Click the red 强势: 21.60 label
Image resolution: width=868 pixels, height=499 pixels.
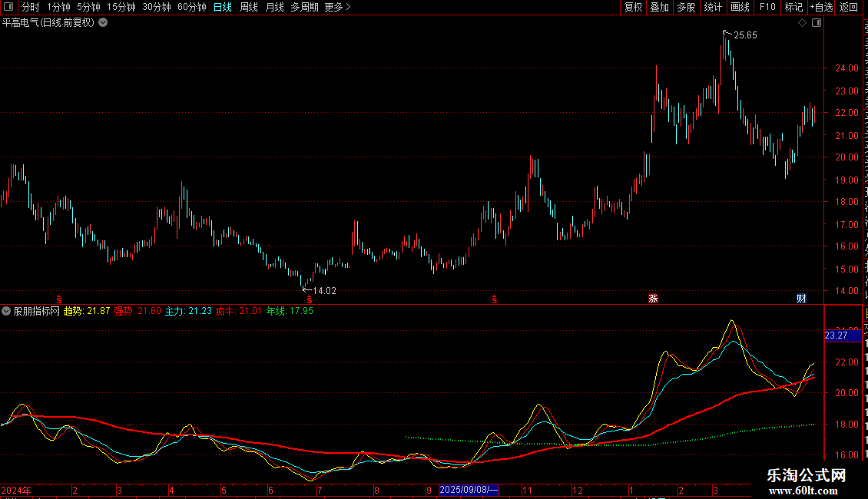137,311
